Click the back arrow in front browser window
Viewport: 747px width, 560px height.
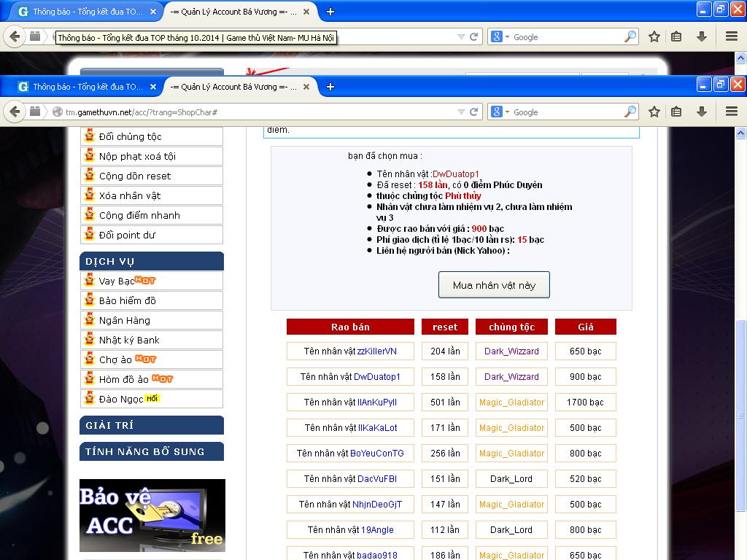coord(14,112)
